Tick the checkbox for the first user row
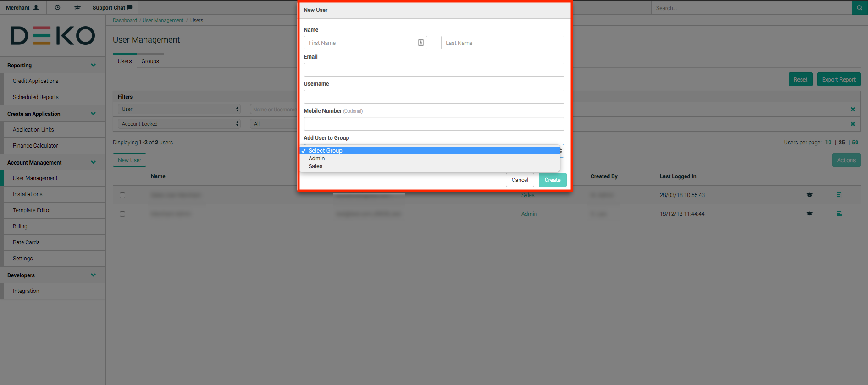Image resolution: width=868 pixels, height=385 pixels. coord(122,195)
